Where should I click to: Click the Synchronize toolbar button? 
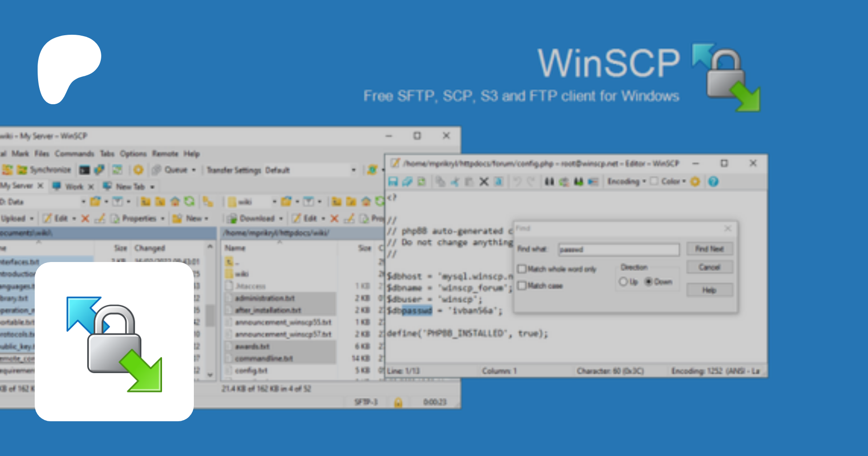(44, 170)
